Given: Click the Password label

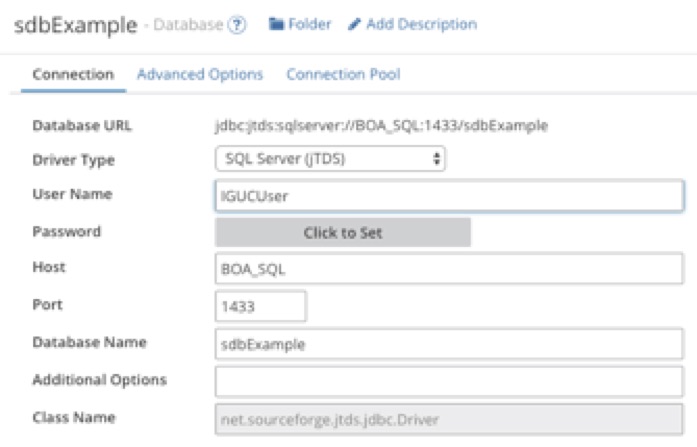Looking at the screenshot, I should click(67, 231).
